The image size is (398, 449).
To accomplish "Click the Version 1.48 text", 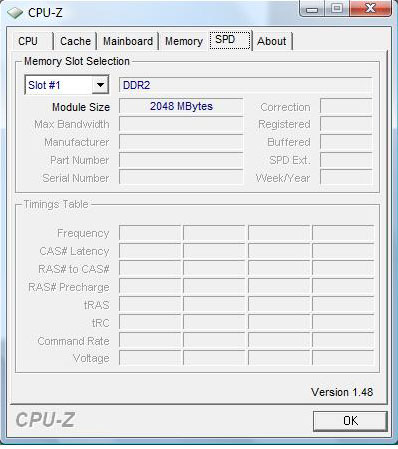I will pyautogui.click(x=342, y=392).
